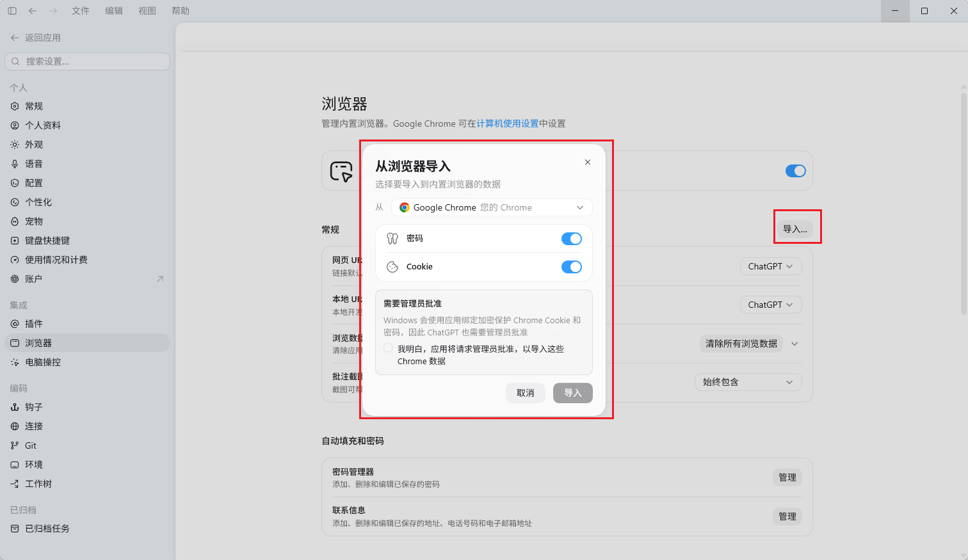Open the 网页 URL ChatGPT dropdown

(771, 266)
